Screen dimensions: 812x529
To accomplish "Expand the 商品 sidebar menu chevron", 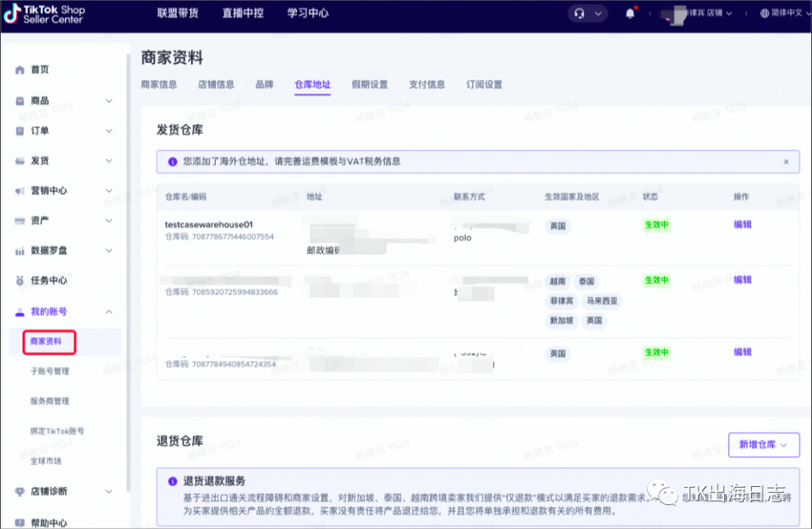I will 109,101.
